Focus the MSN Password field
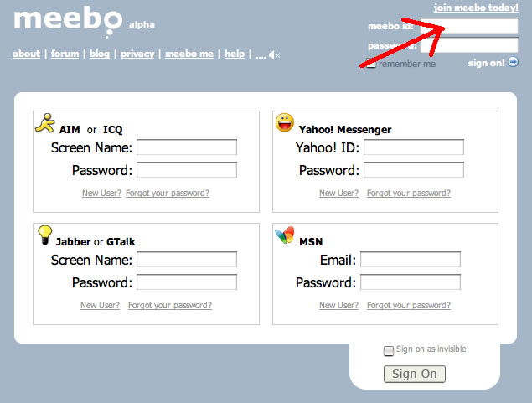This screenshot has height=403, width=532. click(x=411, y=282)
